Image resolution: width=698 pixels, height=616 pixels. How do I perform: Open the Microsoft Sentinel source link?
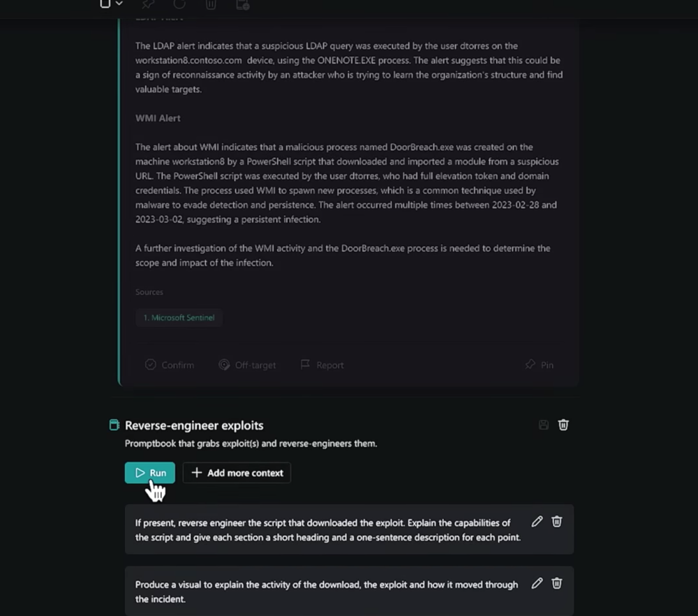pos(179,318)
